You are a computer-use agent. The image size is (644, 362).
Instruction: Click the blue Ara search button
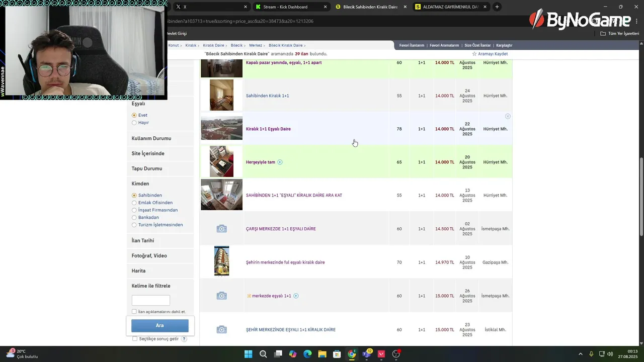pyautogui.click(x=160, y=325)
